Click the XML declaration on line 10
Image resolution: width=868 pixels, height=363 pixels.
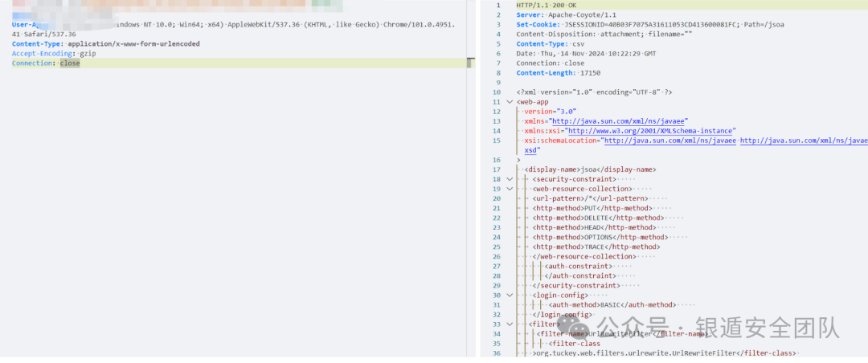[596, 92]
